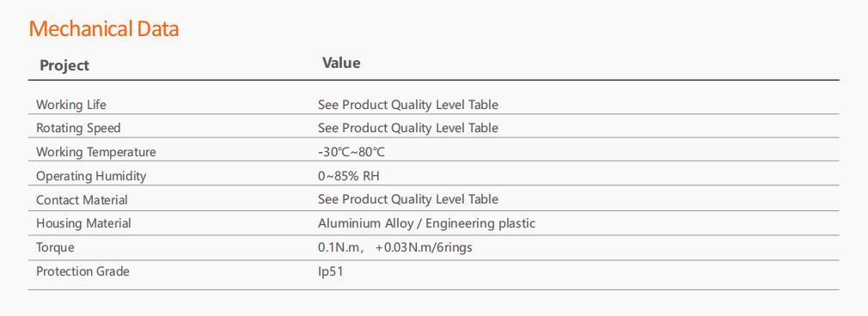The width and height of the screenshot is (868, 316).
Task: Click the Rotating Speed row label
Action: tap(78, 128)
